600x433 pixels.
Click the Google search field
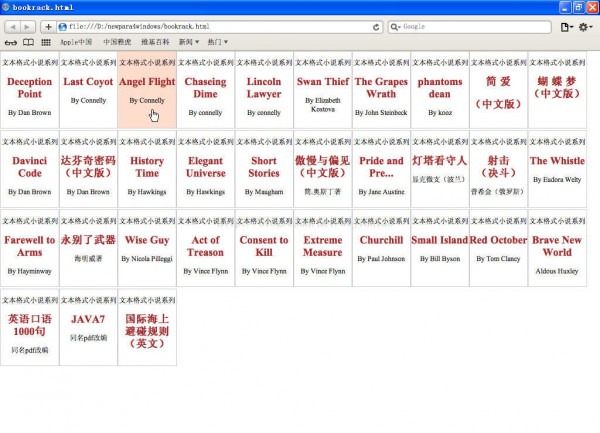(470, 27)
